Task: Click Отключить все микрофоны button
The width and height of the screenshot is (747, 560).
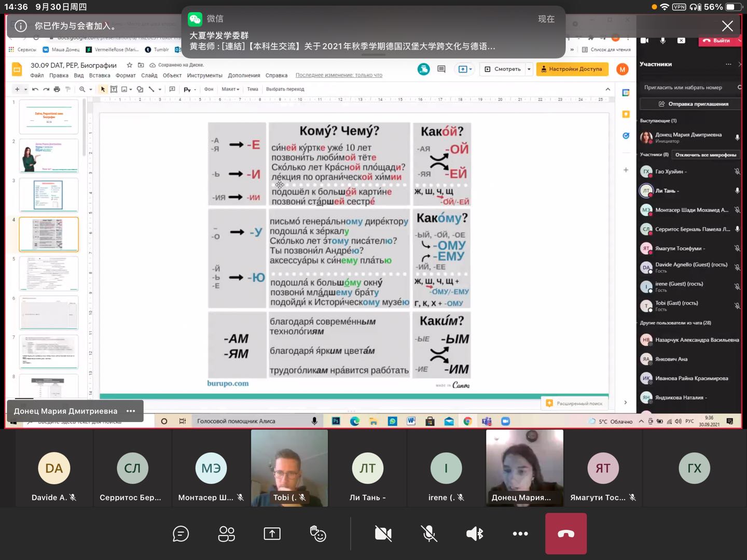Action: [x=706, y=155]
